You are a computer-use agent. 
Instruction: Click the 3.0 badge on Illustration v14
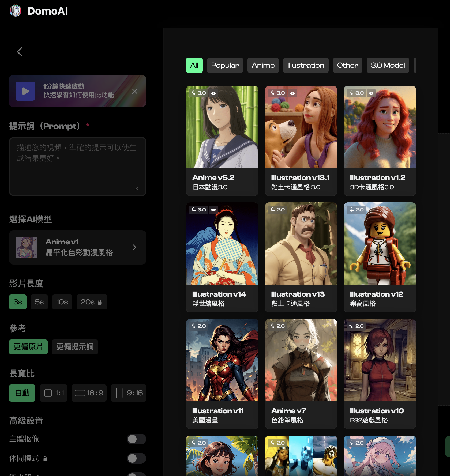pos(199,210)
